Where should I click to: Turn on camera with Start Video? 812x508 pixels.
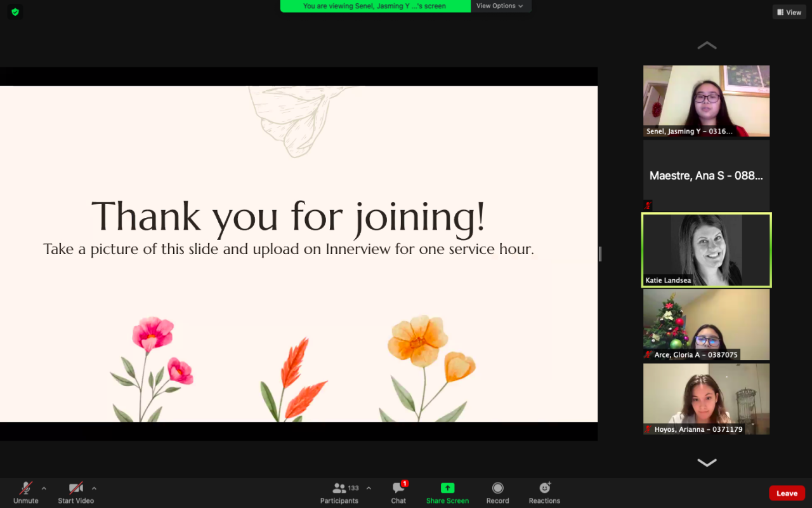point(76,492)
